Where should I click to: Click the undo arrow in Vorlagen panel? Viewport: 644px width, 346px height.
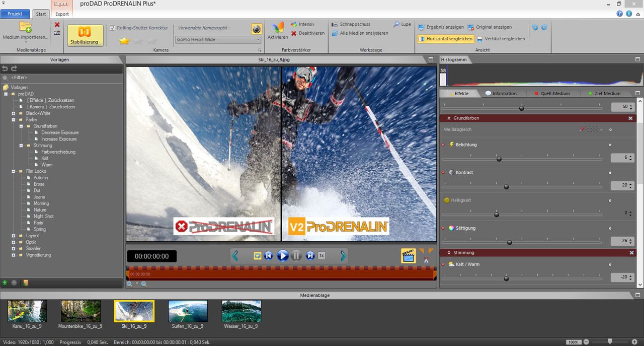pos(5,68)
